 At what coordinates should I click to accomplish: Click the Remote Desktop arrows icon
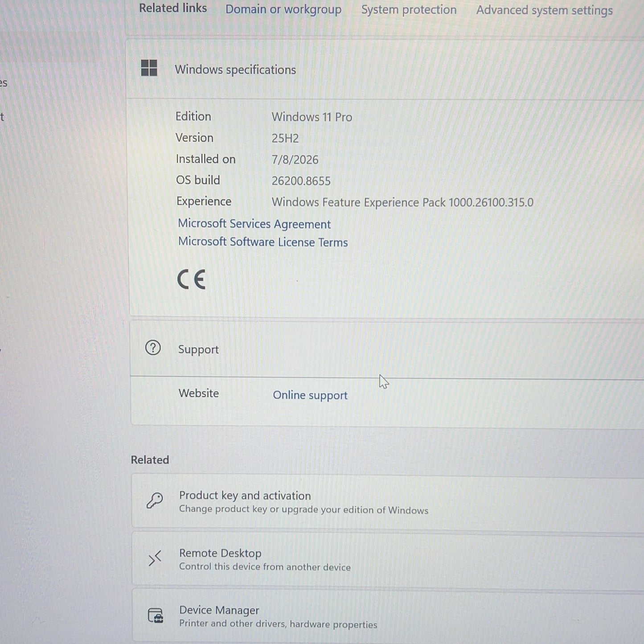(155, 558)
